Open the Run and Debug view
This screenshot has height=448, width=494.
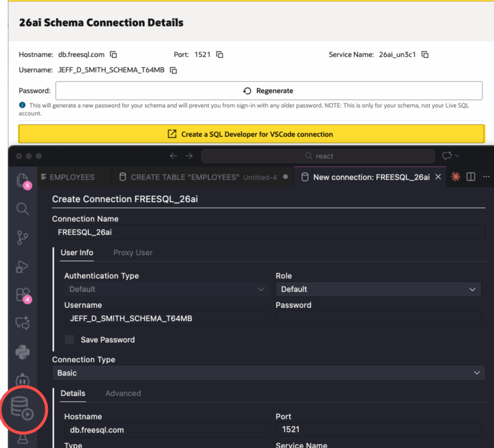pos(23,266)
